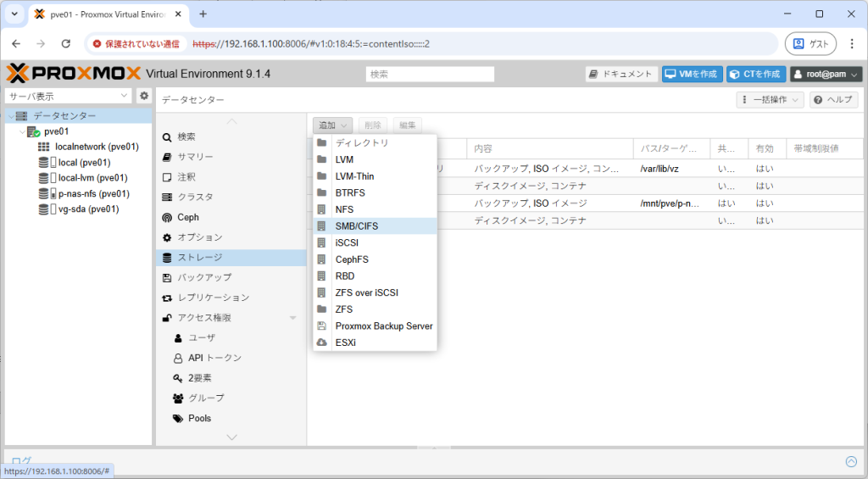Viewport: 868px width, 479px height.
Task: Click the Search magnifier icon in datacenter menu
Action: point(167,137)
